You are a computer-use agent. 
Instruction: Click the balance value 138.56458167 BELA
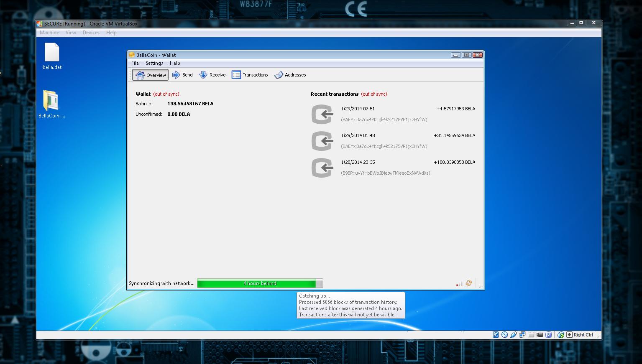tap(190, 104)
